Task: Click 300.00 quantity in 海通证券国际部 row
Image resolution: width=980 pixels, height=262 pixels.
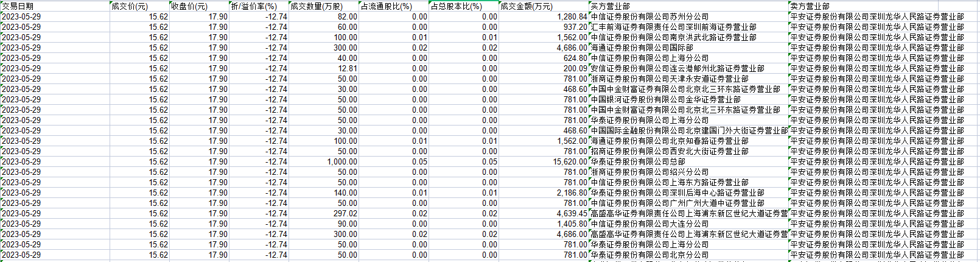Action: click(x=323, y=48)
